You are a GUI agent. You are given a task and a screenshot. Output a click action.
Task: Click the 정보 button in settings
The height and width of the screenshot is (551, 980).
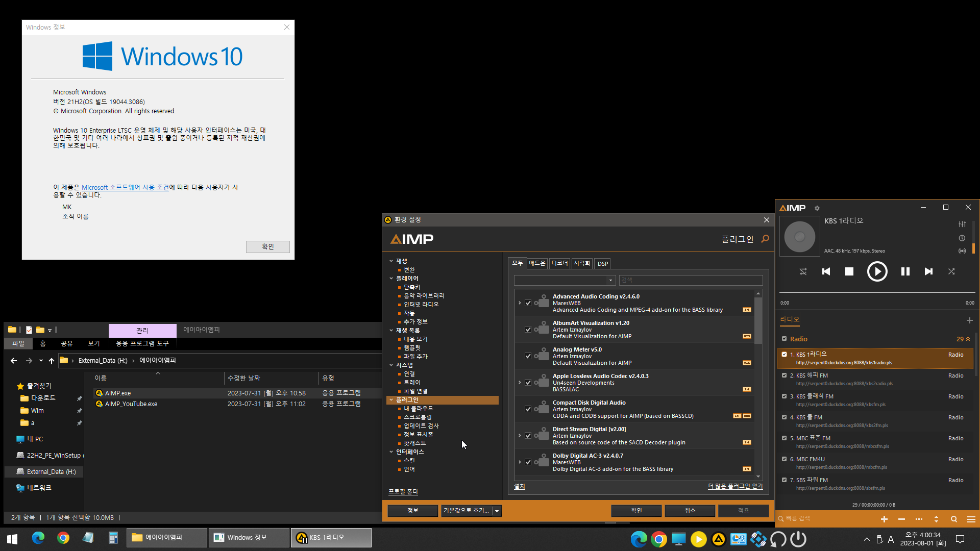412,511
